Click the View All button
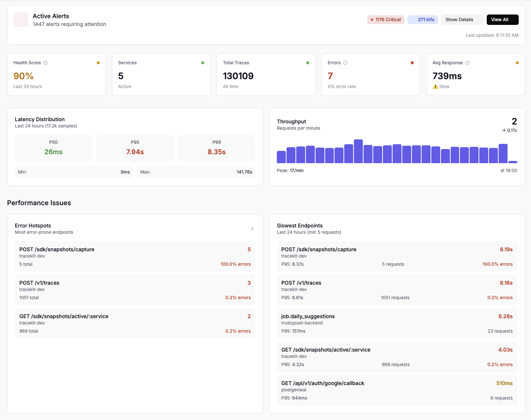This screenshot has height=420, width=531. (502, 19)
